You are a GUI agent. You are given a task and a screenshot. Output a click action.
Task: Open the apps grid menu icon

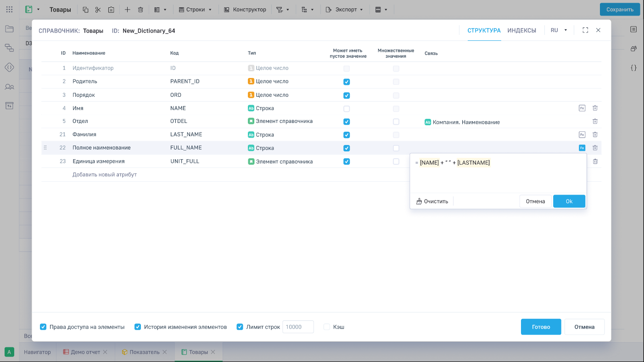coord(9,10)
